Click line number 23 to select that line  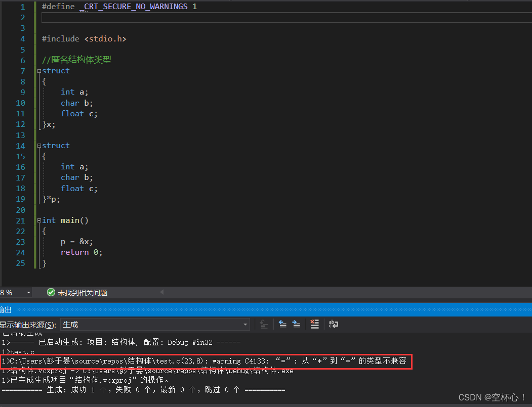pyautogui.click(x=20, y=241)
